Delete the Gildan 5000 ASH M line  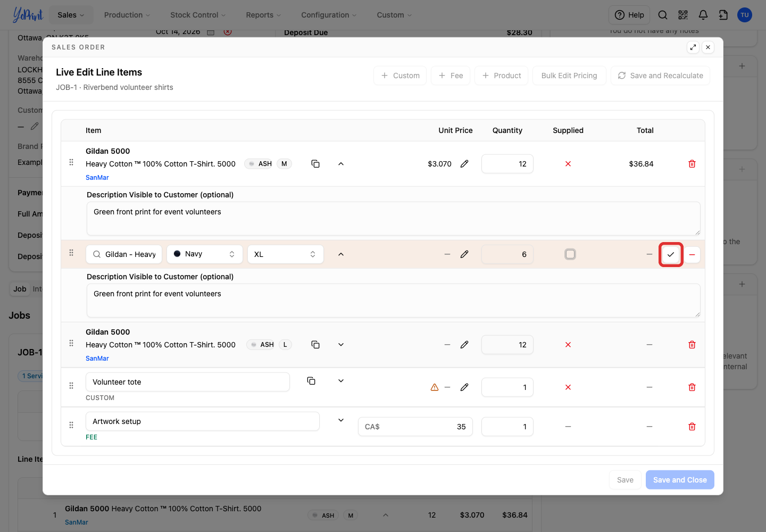pyautogui.click(x=692, y=164)
